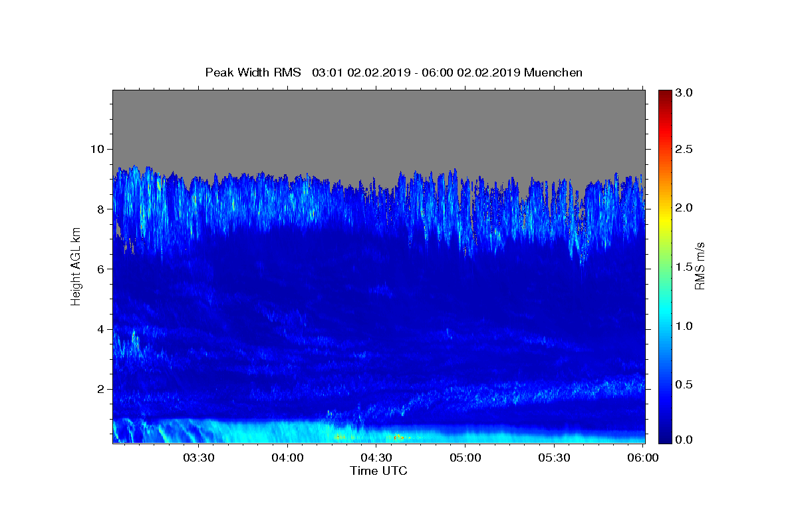Image resolution: width=798 pixels, height=532 pixels.
Task: Click the colorbar label '0.5'
Action: click(x=684, y=385)
